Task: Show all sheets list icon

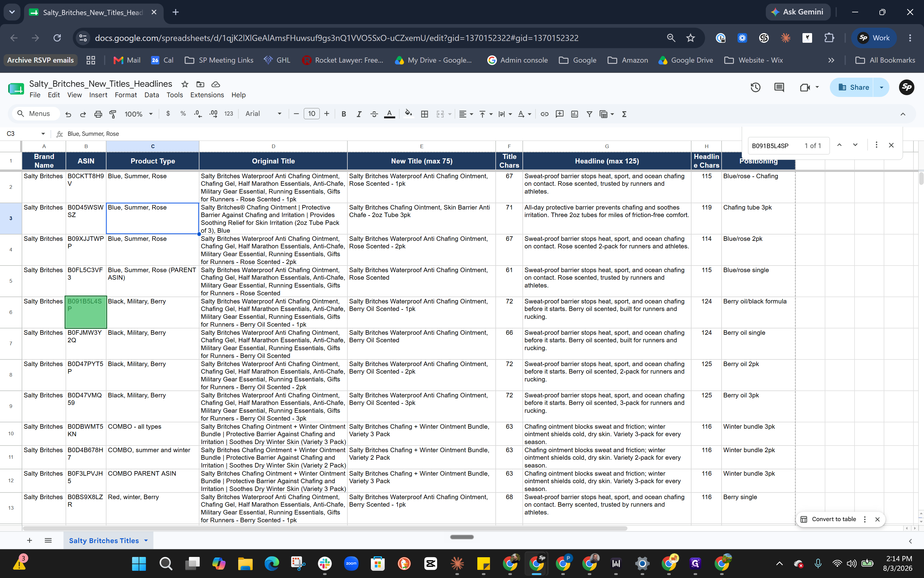Action: pyautogui.click(x=48, y=540)
